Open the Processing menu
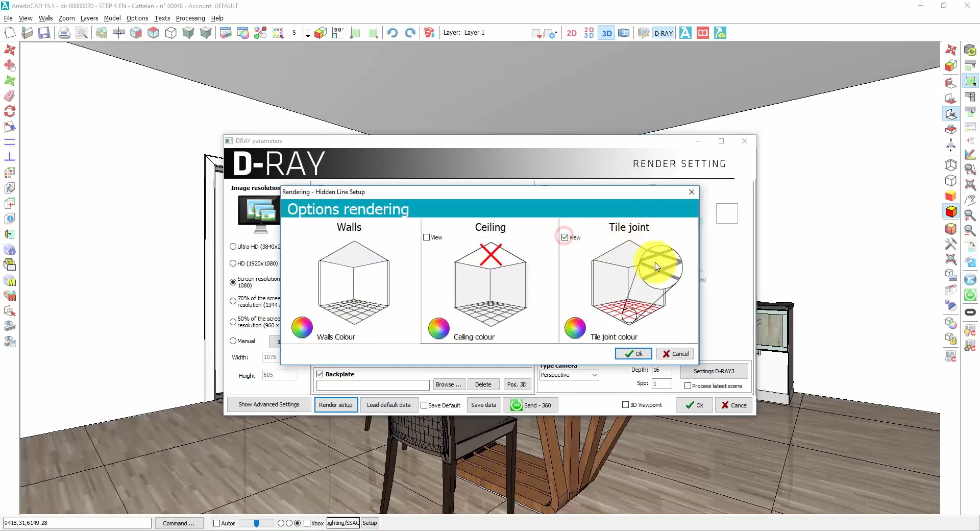Viewport: 980px width, 531px height. 190,18
